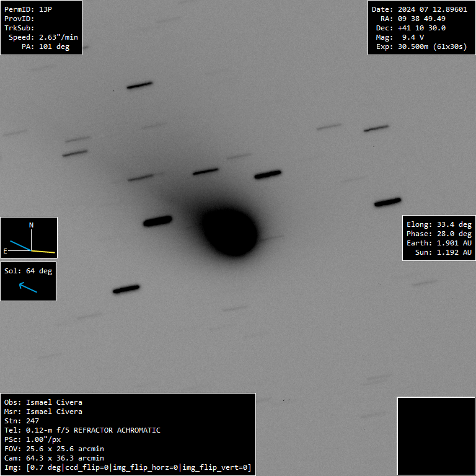This screenshot has width=476, height=476.
Task: Click the 'PA: 101 deg' value
Action: coord(45,46)
